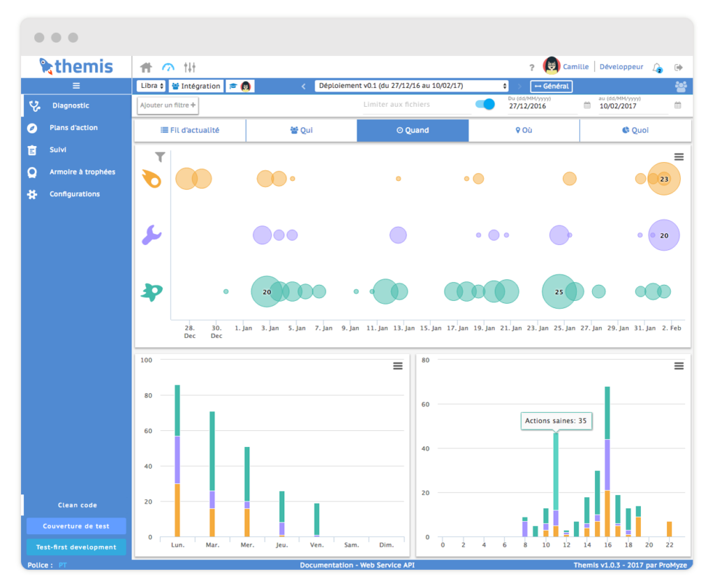Screen dimensions: 715x588
Task: Click the funnel filter icon above chart
Action: point(160,157)
